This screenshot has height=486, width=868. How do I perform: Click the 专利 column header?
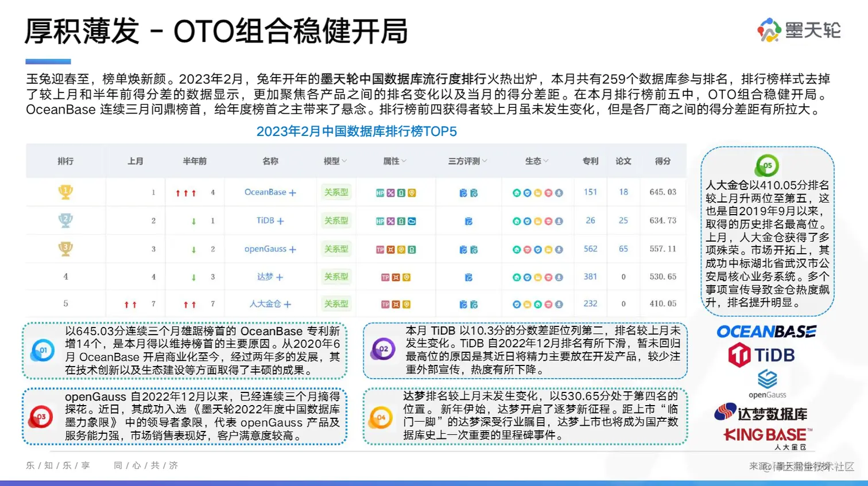[x=590, y=161]
